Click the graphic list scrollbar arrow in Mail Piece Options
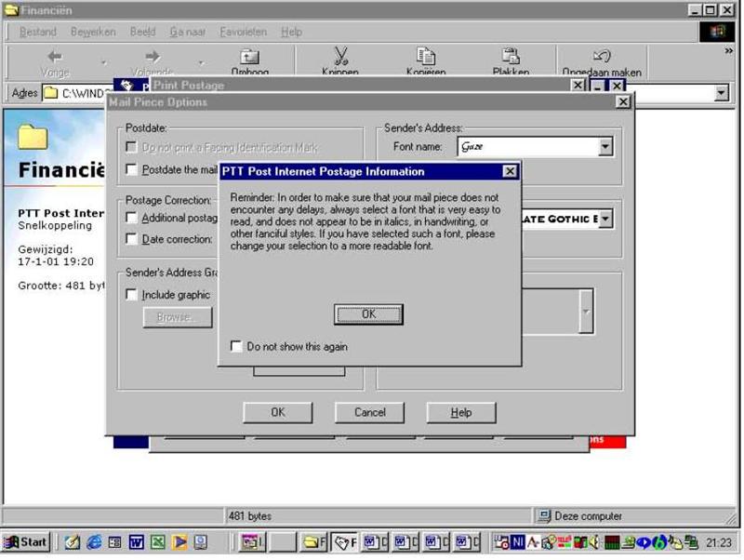Screen dimensions: 744x560 (x=586, y=312)
